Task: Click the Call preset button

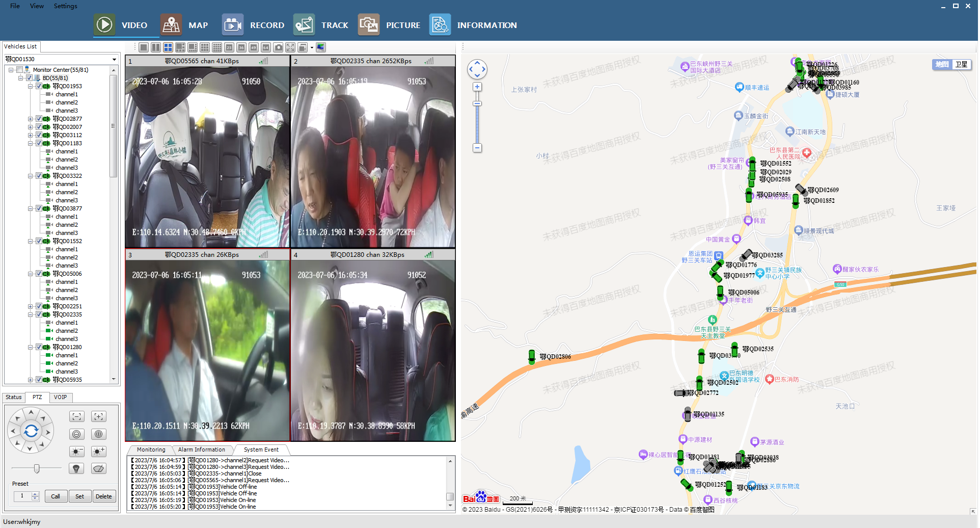Action: pyautogui.click(x=56, y=496)
